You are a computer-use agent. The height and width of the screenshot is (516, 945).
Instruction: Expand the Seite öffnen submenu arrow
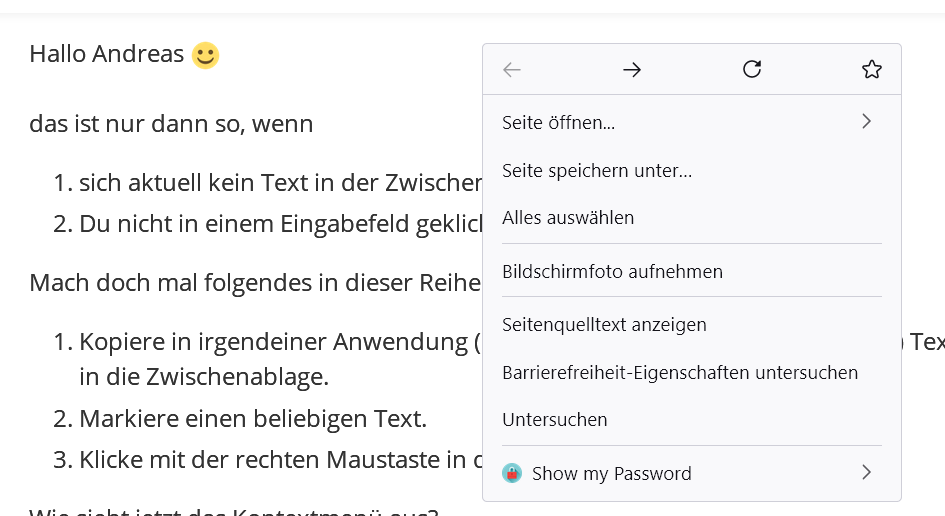point(866,122)
